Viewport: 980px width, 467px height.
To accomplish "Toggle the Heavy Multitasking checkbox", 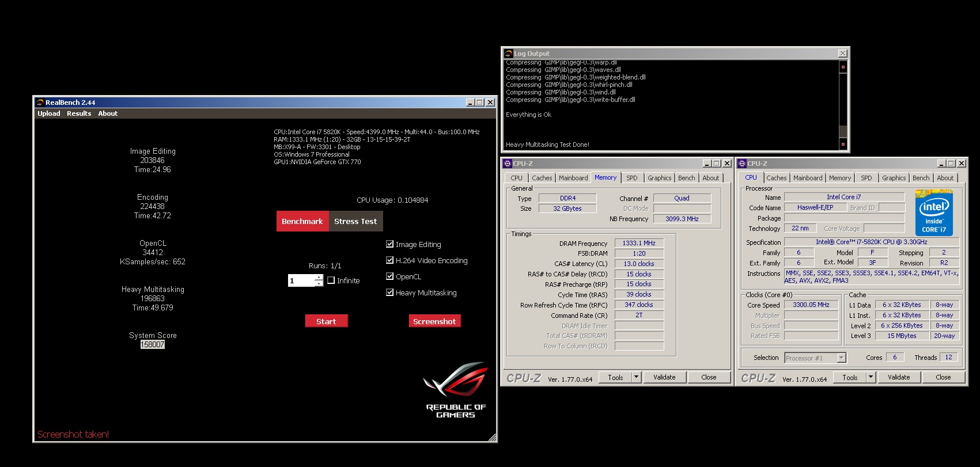I will (x=390, y=293).
